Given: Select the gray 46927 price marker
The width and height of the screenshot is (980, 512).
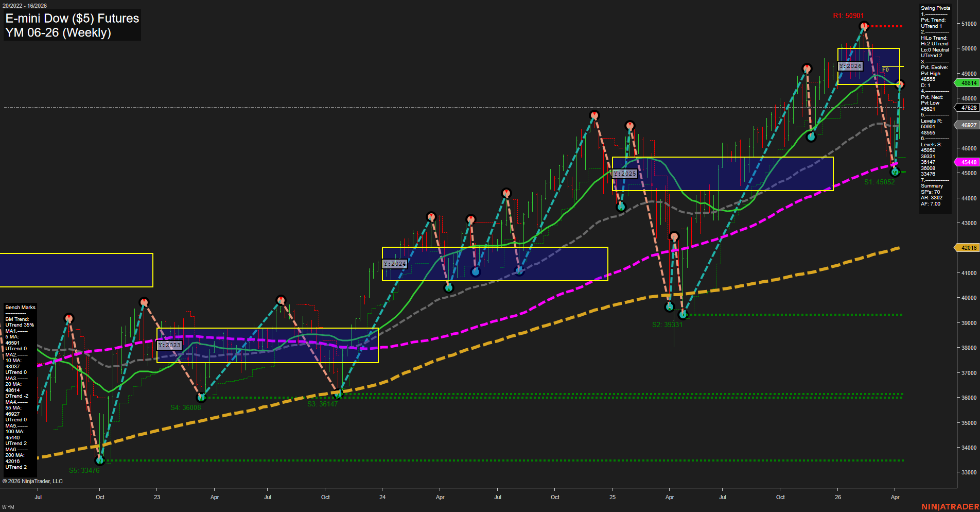Looking at the screenshot, I should 967,125.
